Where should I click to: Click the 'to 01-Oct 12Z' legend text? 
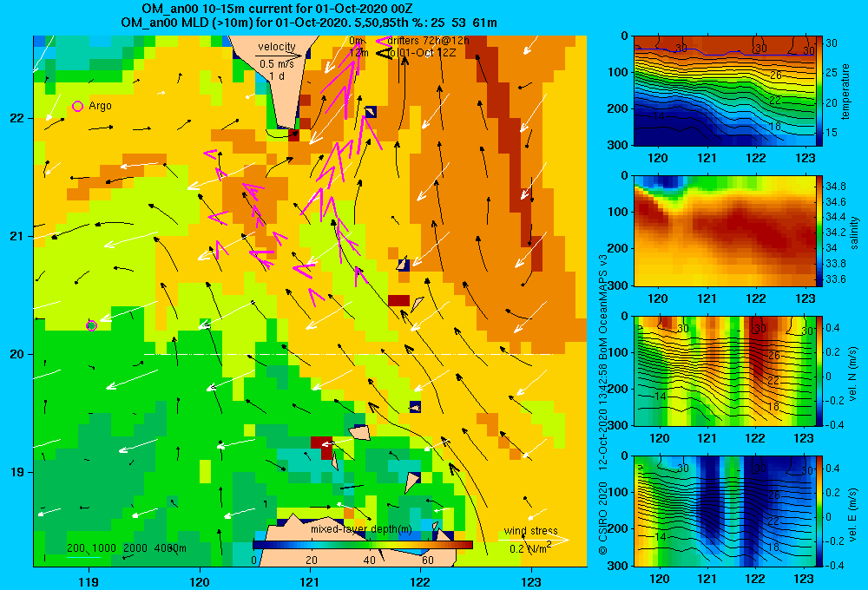[x=422, y=53]
